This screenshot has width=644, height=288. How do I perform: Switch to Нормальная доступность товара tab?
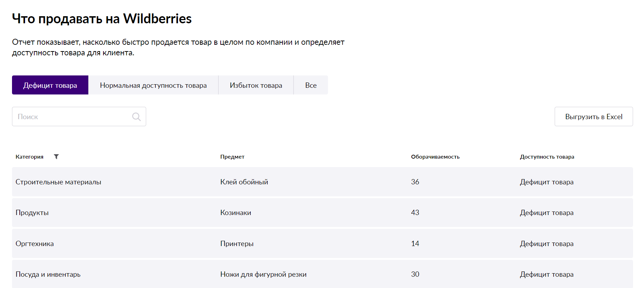pos(153,85)
